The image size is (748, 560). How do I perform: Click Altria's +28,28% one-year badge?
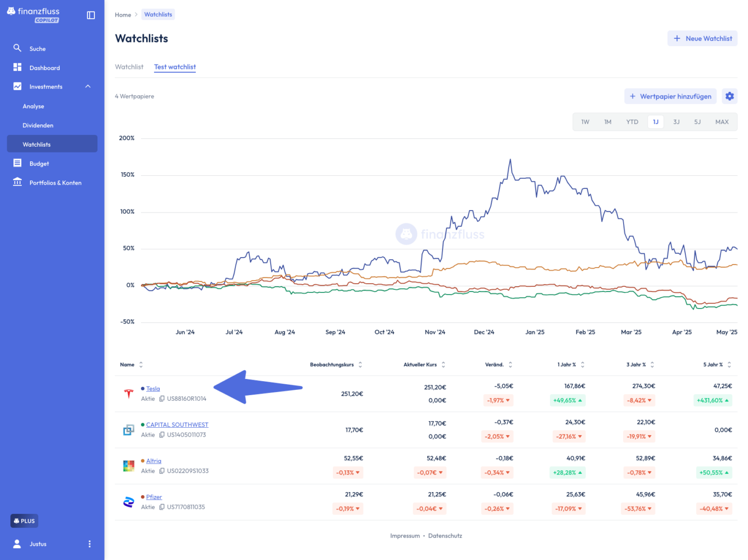tap(568, 472)
